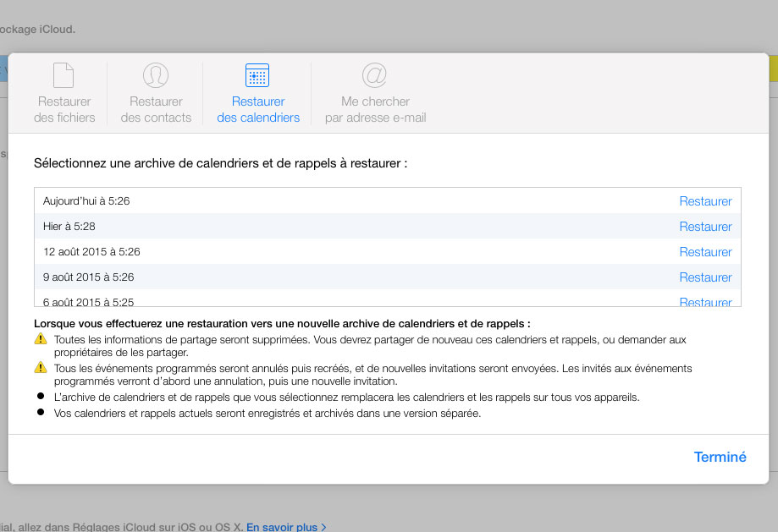The width and height of the screenshot is (778, 532).
Task: Restore the archive from 'Hier à 5:28'
Action: 705,227
